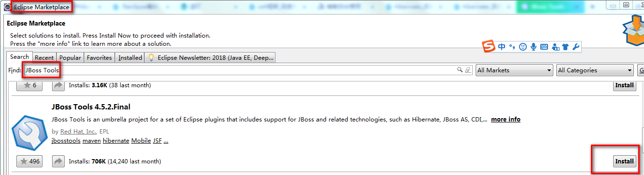This screenshot has width=644, height=175.
Task: Open the Red Hat, Inc. link
Action: click(x=78, y=131)
